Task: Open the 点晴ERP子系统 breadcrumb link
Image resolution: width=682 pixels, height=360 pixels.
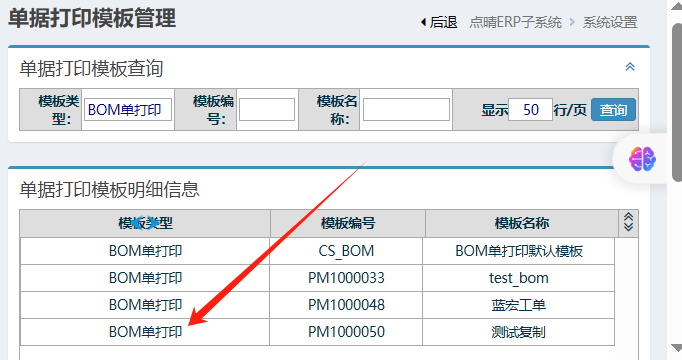Action: pos(515,22)
